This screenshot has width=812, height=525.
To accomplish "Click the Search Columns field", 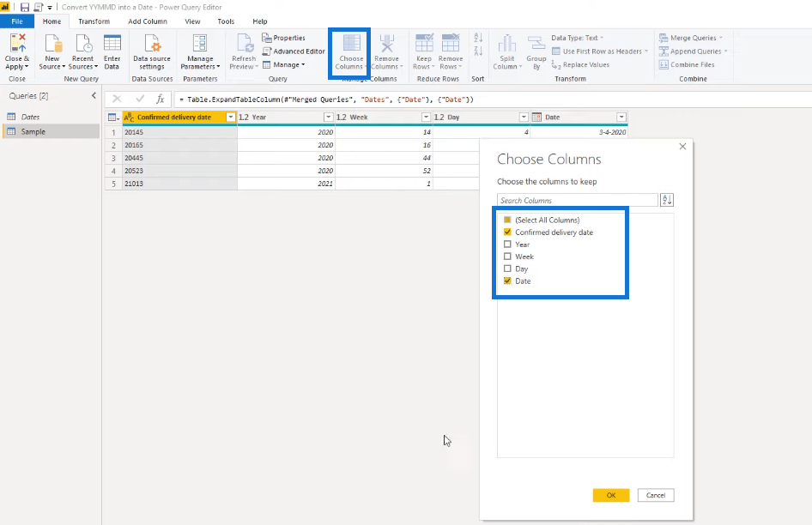I will click(x=578, y=201).
